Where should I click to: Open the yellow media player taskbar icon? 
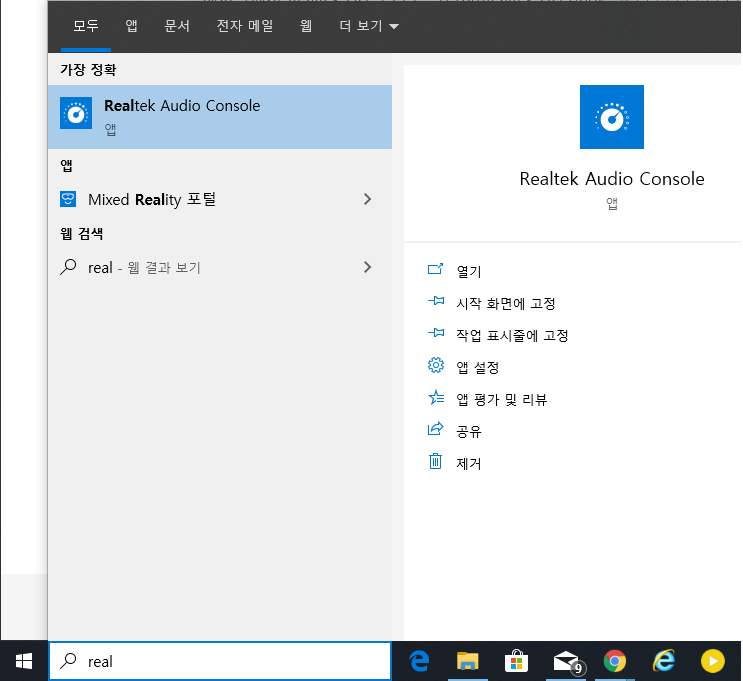(x=713, y=661)
